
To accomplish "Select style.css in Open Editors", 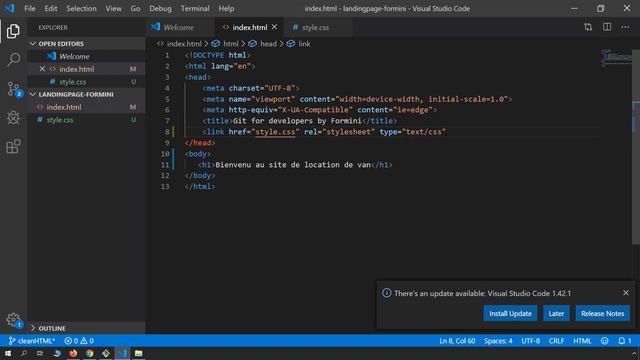I will 87,82.
